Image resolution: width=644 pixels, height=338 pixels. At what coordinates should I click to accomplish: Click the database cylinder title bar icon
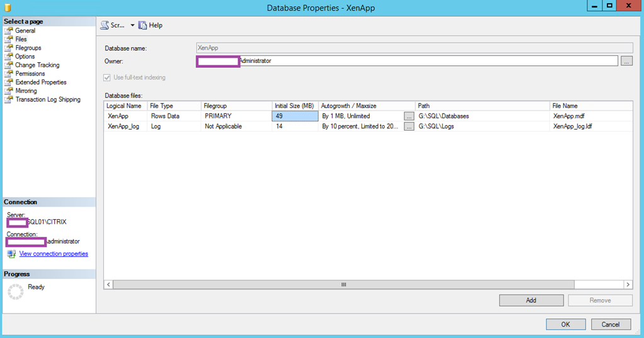[x=8, y=8]
